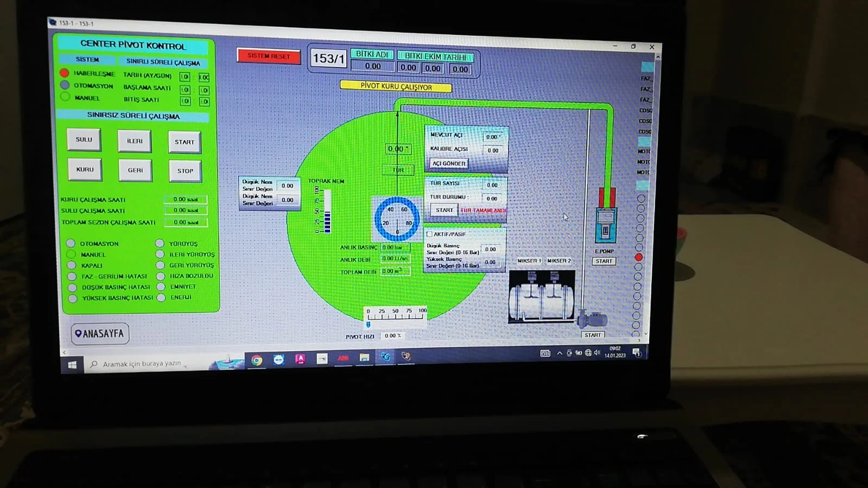Screen dimensions: 868x488
Task: Open the Windows Start menu
Action: tap(73, 365)
